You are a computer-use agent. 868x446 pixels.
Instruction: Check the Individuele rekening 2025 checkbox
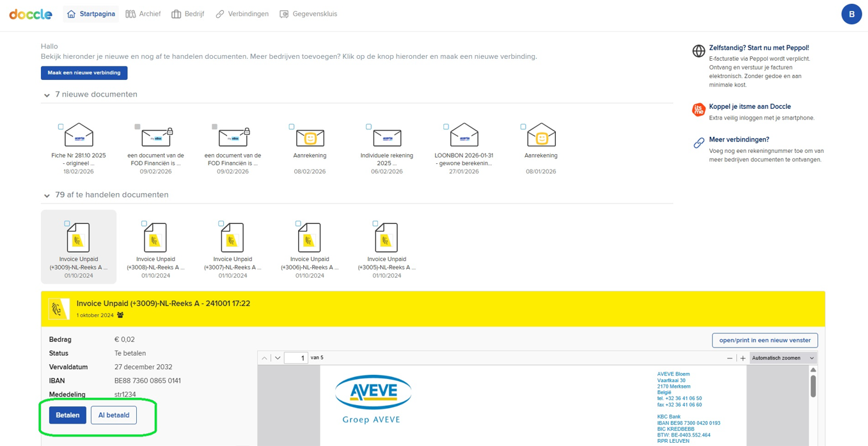point(368,127)
